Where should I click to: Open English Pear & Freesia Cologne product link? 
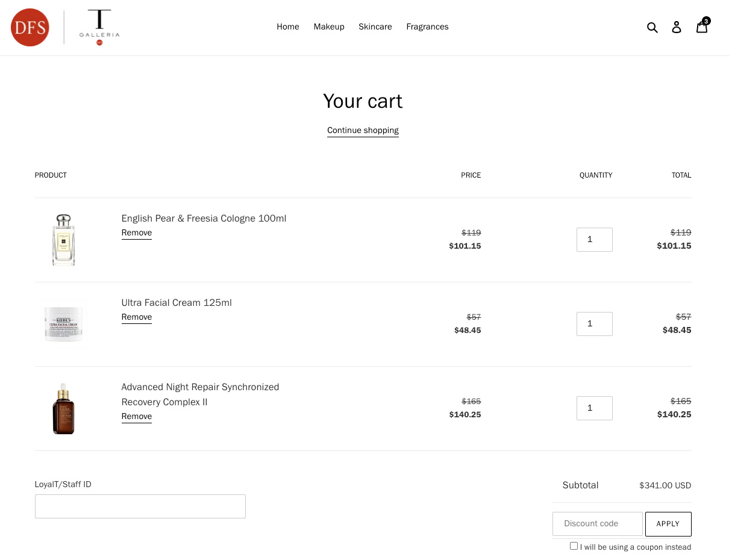(204, 219)
